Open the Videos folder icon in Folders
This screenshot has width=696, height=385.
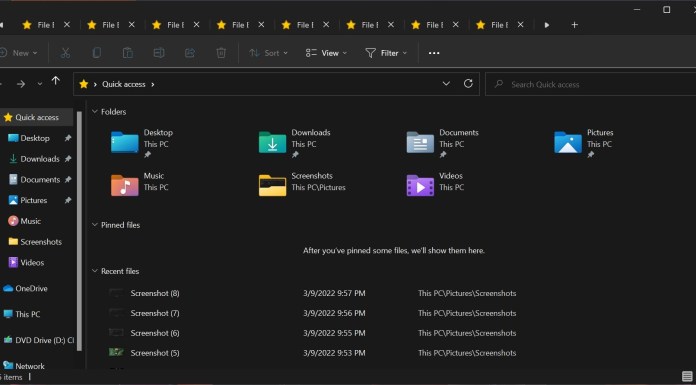[x=420, y=185]
